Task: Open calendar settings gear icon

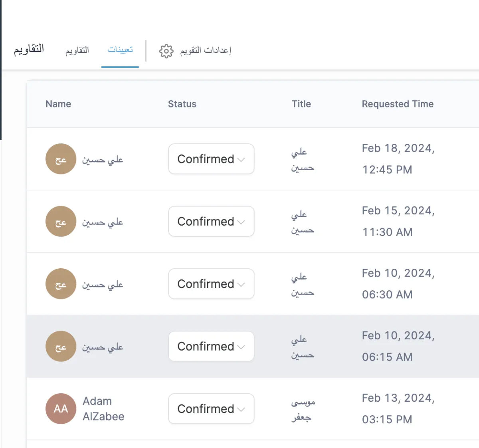Action: click(x=166, y=51)
